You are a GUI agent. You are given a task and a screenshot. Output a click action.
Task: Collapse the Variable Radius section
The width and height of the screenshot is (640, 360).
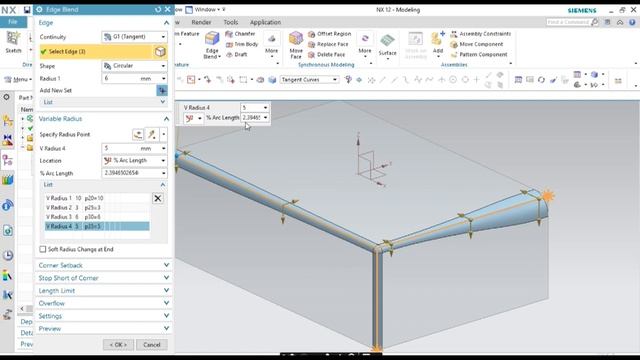[x=166, y=119]
